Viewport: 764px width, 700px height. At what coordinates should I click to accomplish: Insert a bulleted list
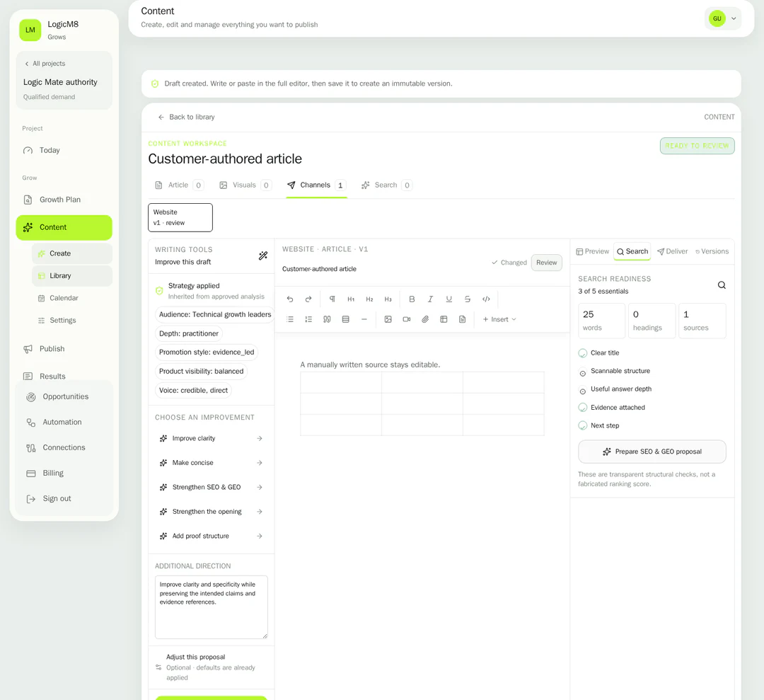click(290, 319)
